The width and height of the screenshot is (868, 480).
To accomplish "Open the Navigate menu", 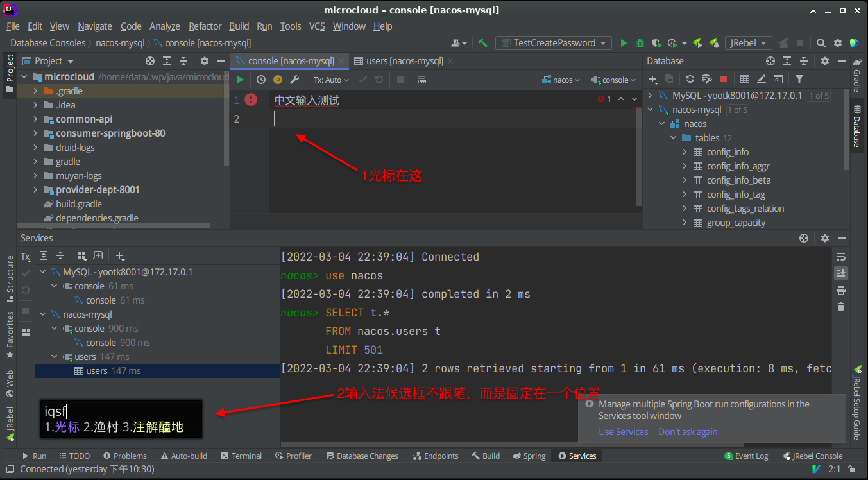I will (95, 26).
